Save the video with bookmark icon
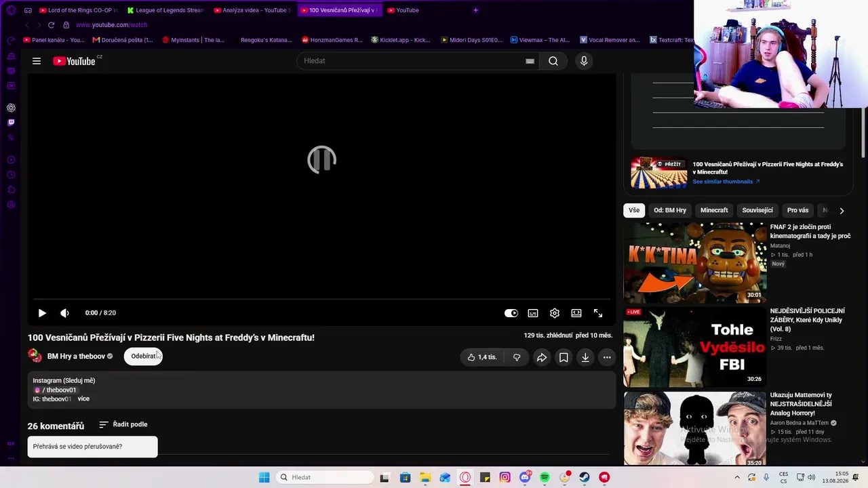This screenshot has width=868, height=488. pyautogui.click(x=564, y=357)
